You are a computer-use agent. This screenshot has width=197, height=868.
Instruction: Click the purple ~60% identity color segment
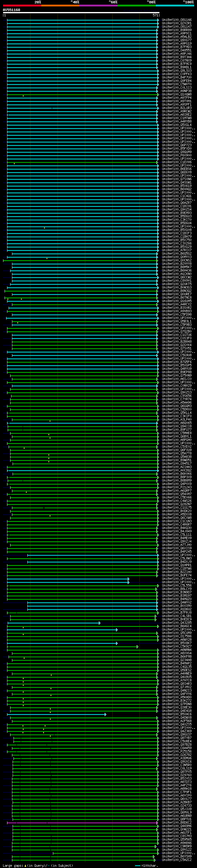click(x=99, y=6)
